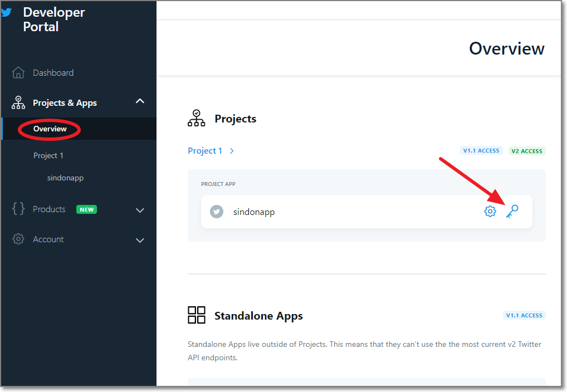Click the sindonapp app name in the card
Image resolution: width=567 pixels, height=392 pixels.
point(254,212)
